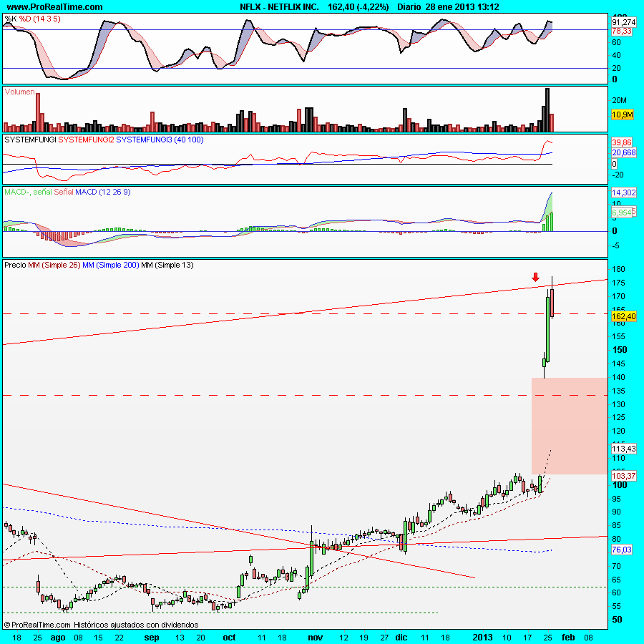Screen dimensions: 644x644
Task: Select the Señal red legend label
Action: (64, 192)
